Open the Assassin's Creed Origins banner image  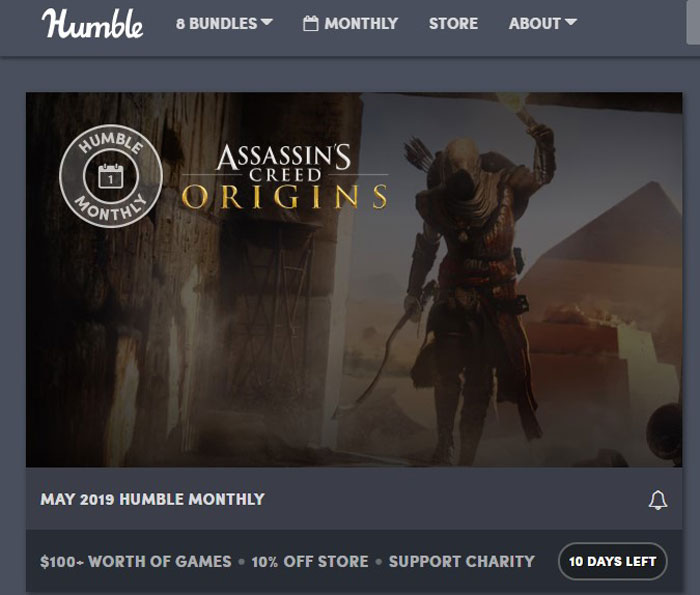coord(354,280)
